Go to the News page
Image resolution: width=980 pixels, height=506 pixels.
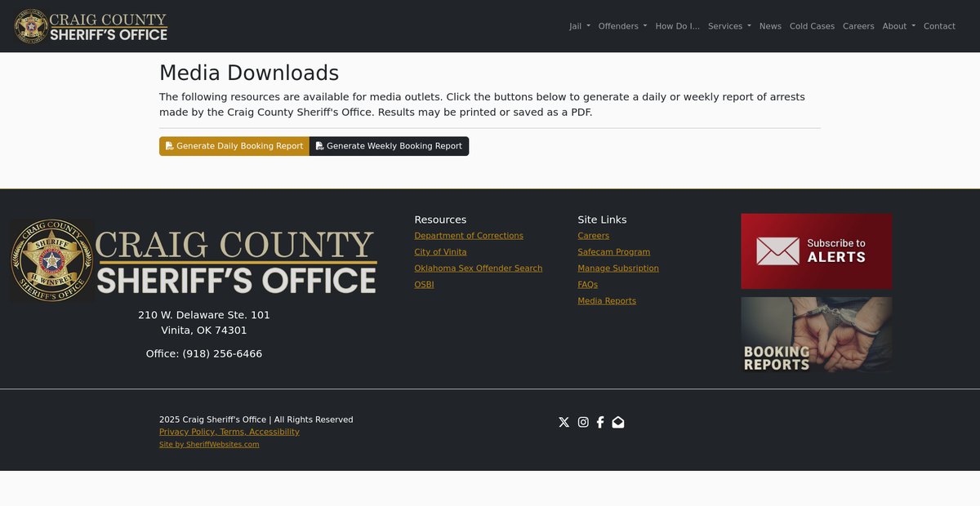[x=770, y=26]
